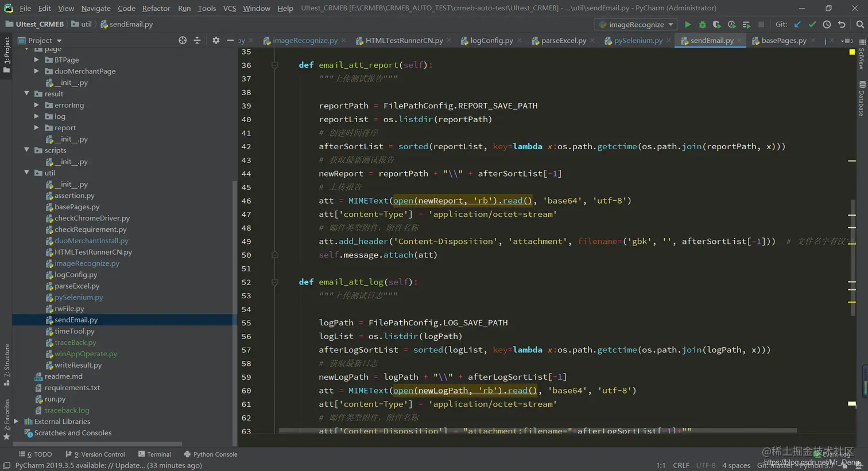Viewport: 868px width, 471px height.
Task: Locate current file in Project tree
Action: tap(183, 40)
